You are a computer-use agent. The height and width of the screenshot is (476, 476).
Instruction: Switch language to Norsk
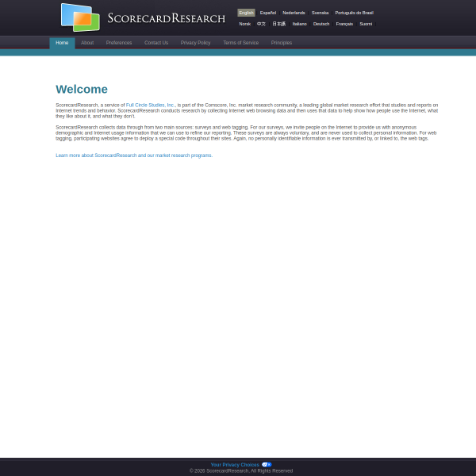pos(245,24)
